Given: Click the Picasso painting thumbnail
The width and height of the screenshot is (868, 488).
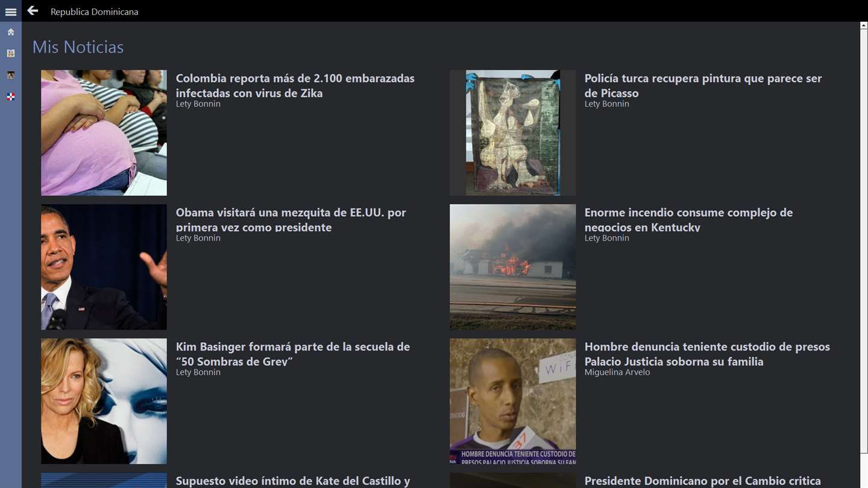Looking at the screenshot, I should coord(513,133).
